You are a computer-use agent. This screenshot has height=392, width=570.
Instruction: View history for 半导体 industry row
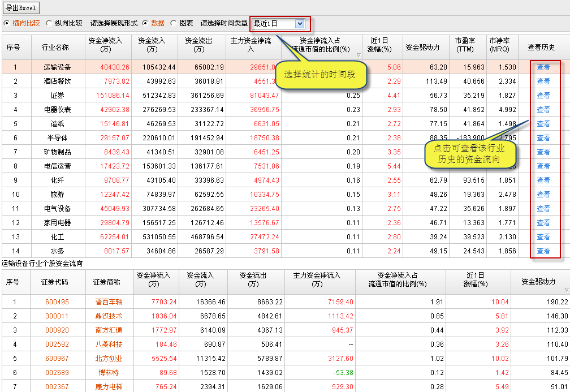click(x=543, y=138)
